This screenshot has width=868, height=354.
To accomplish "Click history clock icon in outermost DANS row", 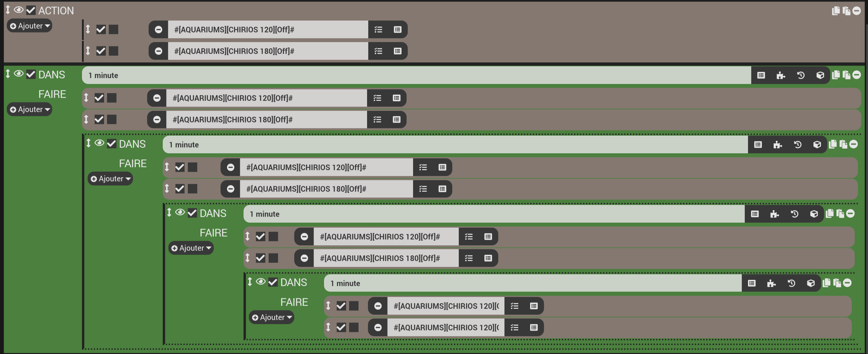I will coord(800,76).
